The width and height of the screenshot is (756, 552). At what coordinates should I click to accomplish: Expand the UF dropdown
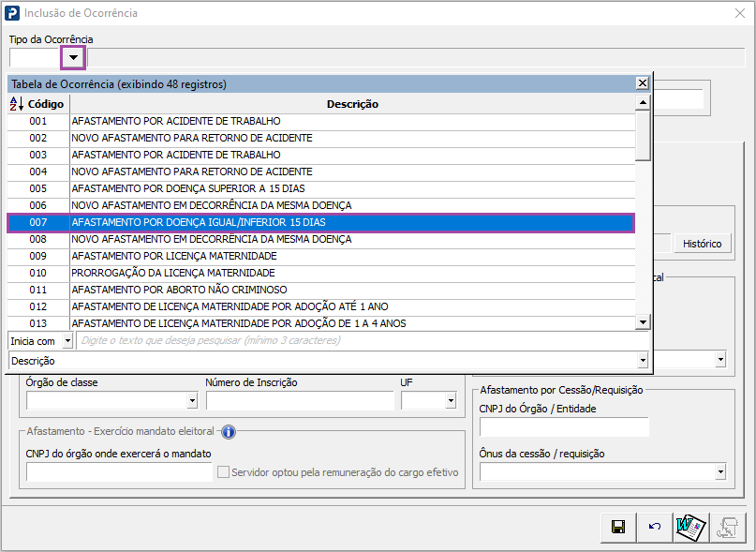451,401
